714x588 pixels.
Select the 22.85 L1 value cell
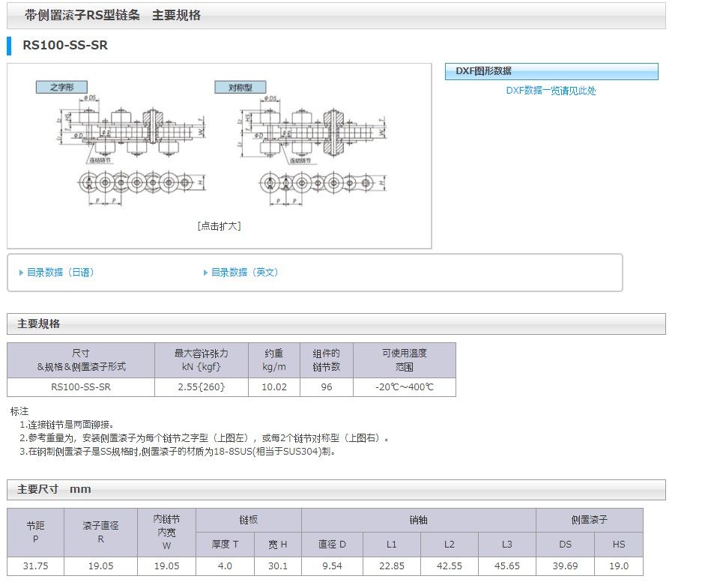(392, 566)
